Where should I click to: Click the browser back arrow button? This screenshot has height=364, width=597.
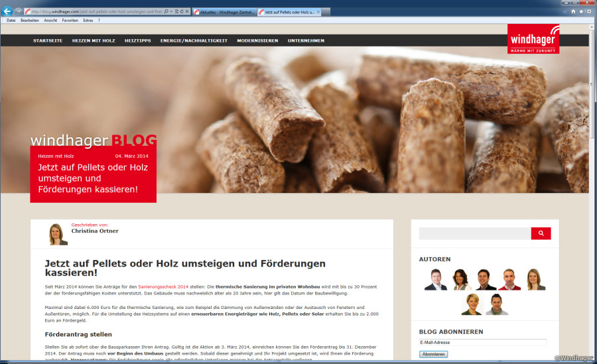tap(7, 11)
